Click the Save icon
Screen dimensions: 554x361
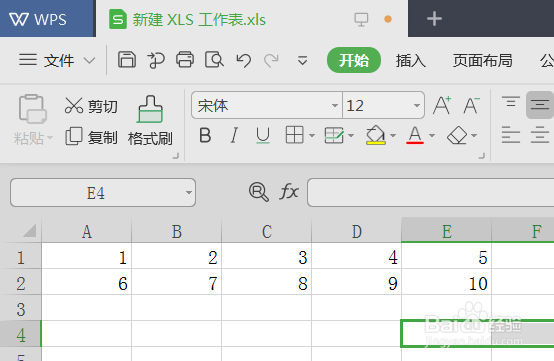pos(126,59)
